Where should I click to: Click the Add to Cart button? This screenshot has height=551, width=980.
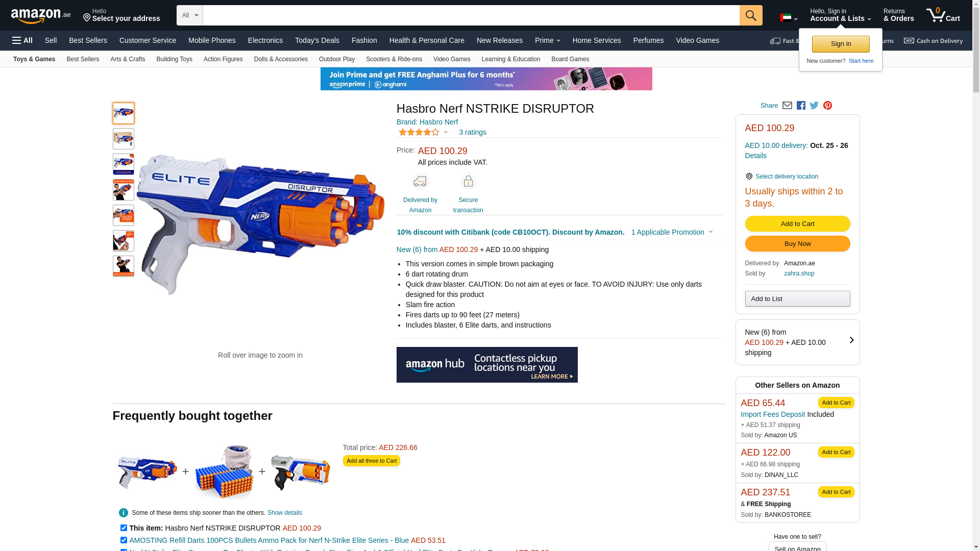click(x=797, y=224)
